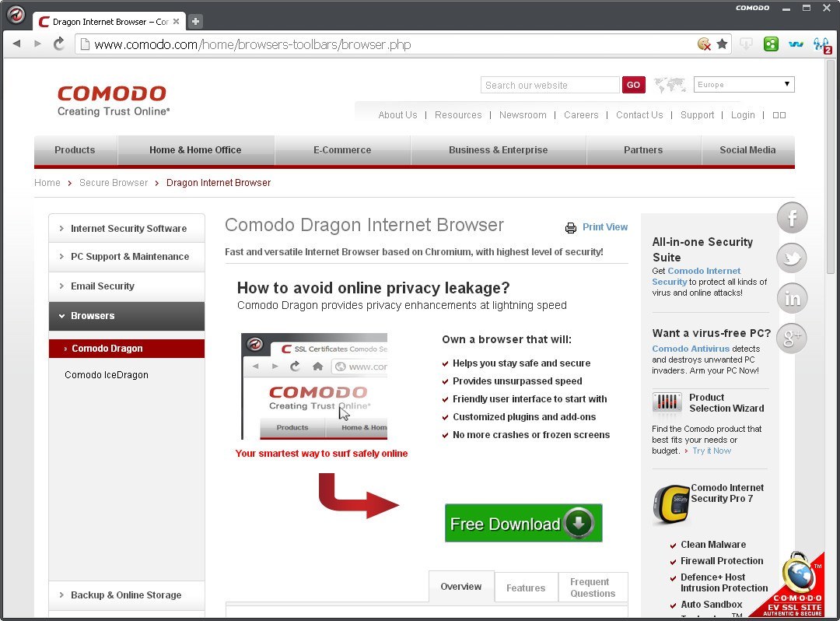Reload the page with the refresh icon
This screenshot has height=621, width=840.
pos(59,44)
